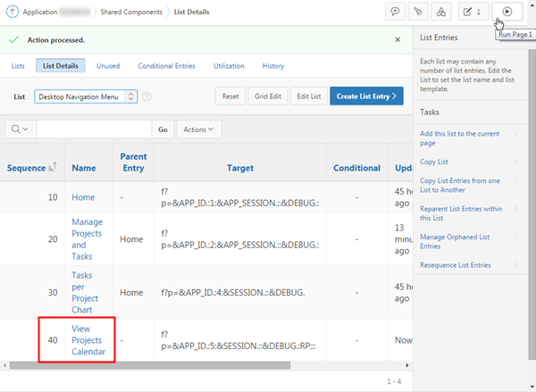536x392 pixels.
Task: Click the Go search button
Action: pos(163,129)
